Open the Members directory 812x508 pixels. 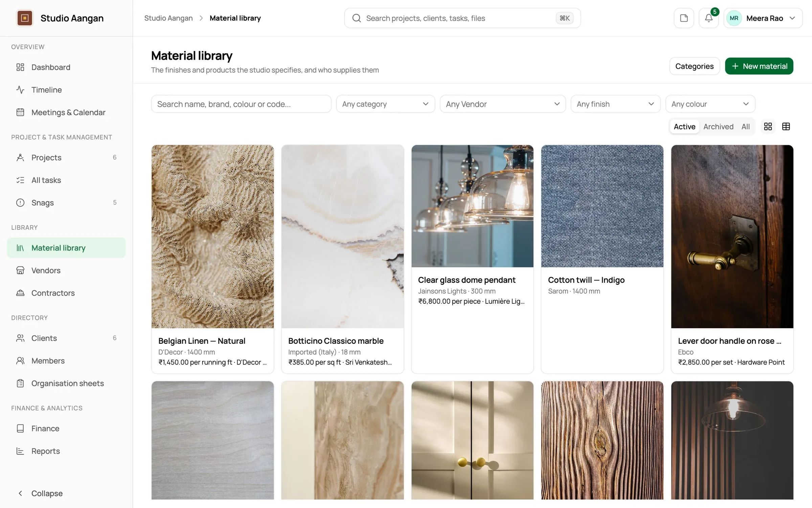[x=66, y=361]
